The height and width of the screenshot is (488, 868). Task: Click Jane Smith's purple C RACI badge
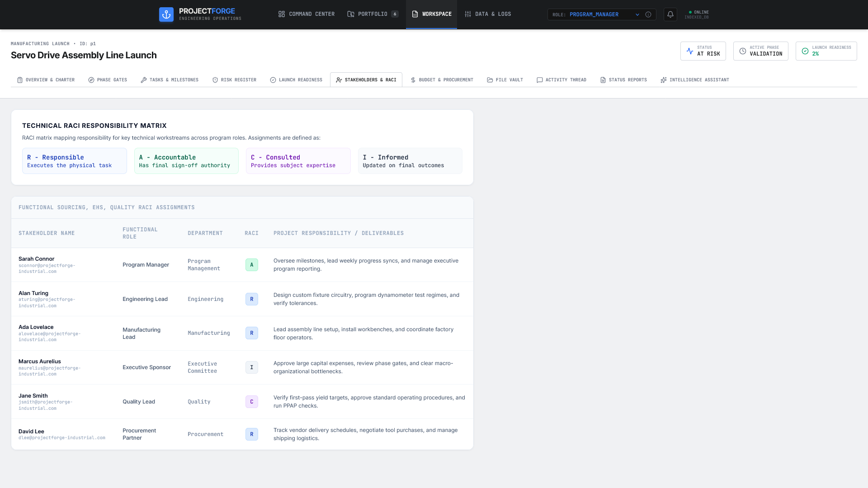pyautogui.click(x=252, y=402)
